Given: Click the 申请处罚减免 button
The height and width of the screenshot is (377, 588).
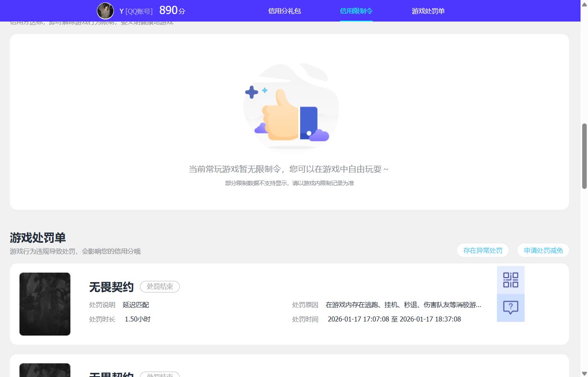Looking at the screenshot, I should point(543,250).
